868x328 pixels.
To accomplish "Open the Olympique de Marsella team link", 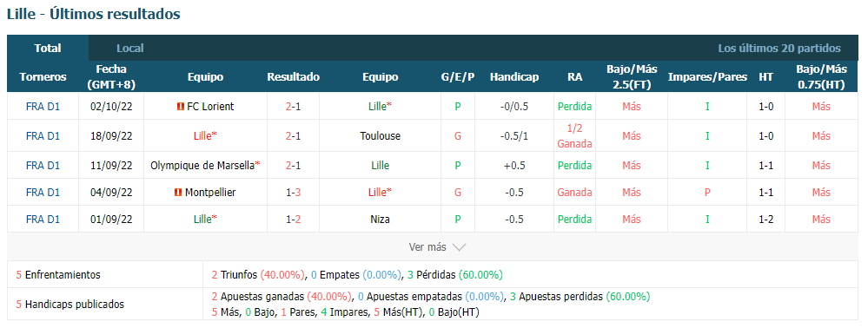I will (202, 166).
